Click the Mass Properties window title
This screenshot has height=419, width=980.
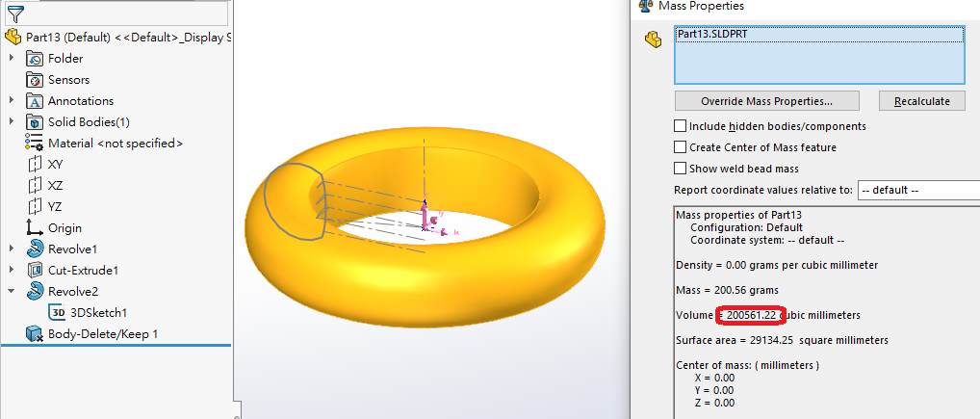(x=702, y=6)
